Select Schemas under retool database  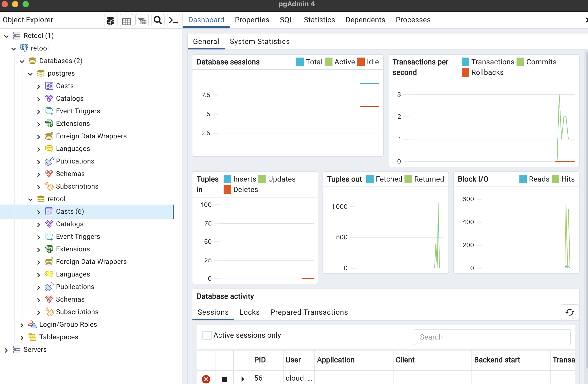tap(70, 299)
